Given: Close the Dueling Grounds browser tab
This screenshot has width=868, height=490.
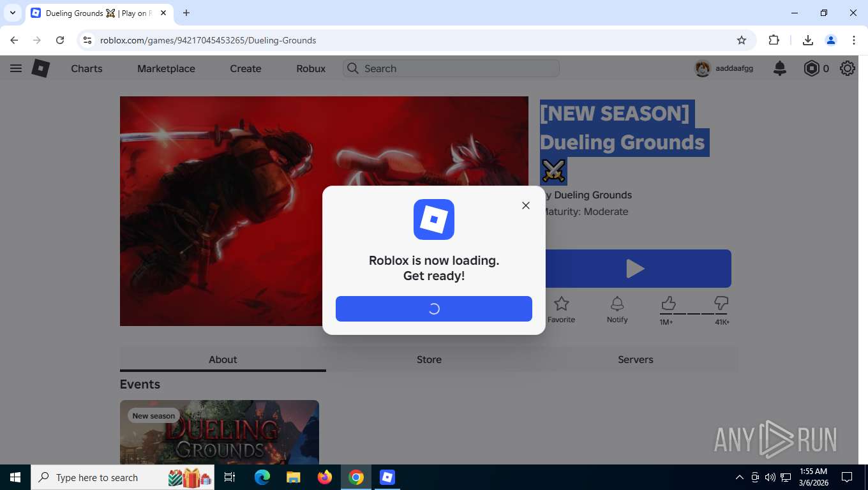Looking at the screenshot, I should coord(163,13).
